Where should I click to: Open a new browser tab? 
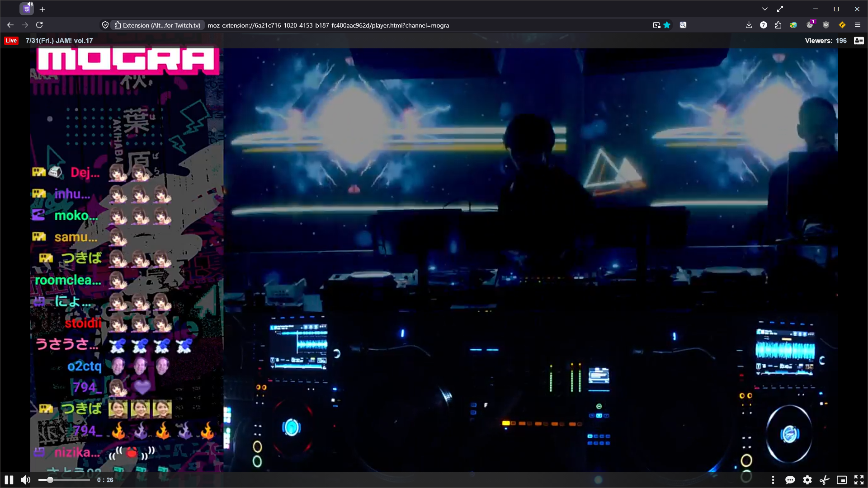(42, 9)
